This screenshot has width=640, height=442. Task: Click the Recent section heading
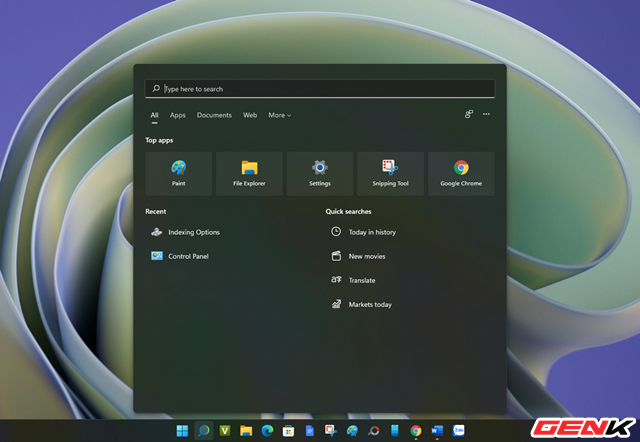(156, 211)
